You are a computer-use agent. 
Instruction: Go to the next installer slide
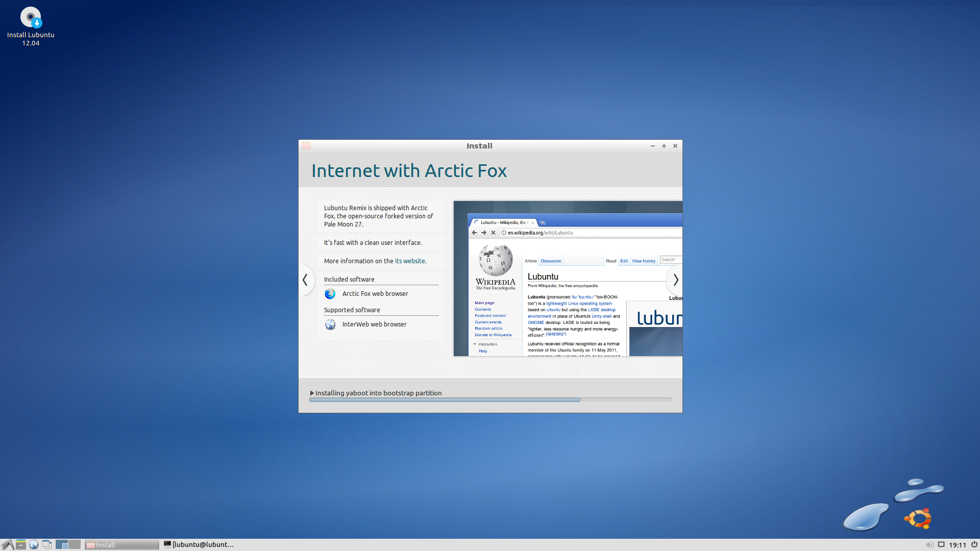(x=675, y=280)
